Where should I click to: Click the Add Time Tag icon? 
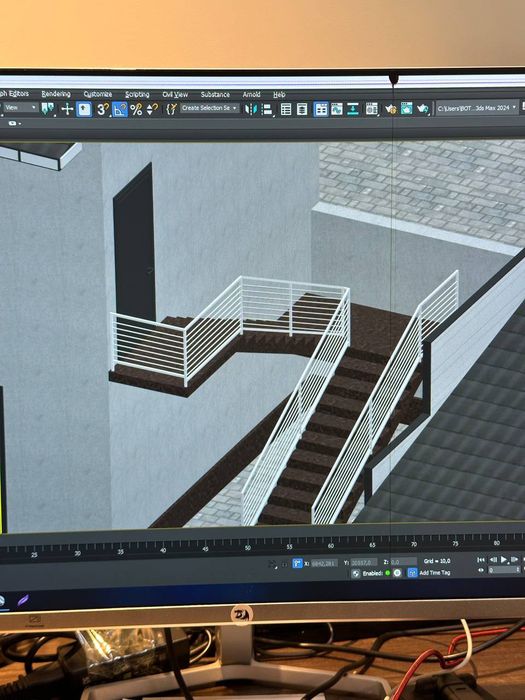[x=412, y=572]
